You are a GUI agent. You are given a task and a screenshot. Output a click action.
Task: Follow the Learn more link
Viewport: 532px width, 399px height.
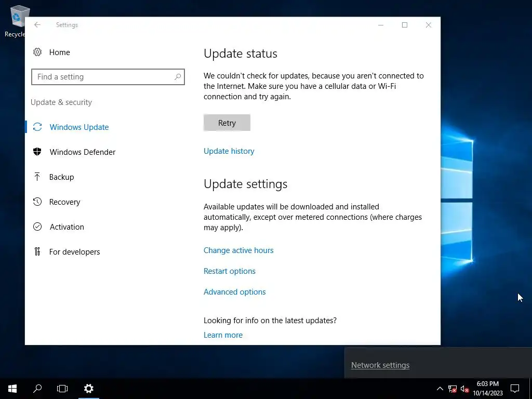(223, 335)
